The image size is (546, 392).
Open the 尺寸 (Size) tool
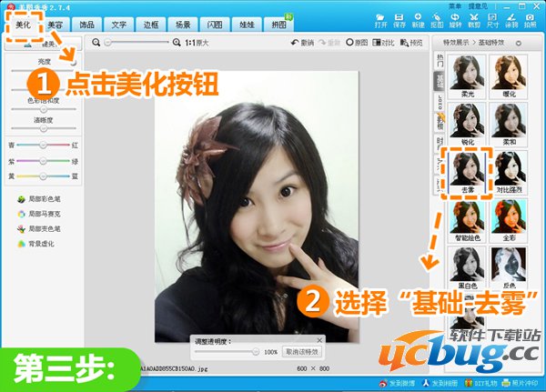492,21
